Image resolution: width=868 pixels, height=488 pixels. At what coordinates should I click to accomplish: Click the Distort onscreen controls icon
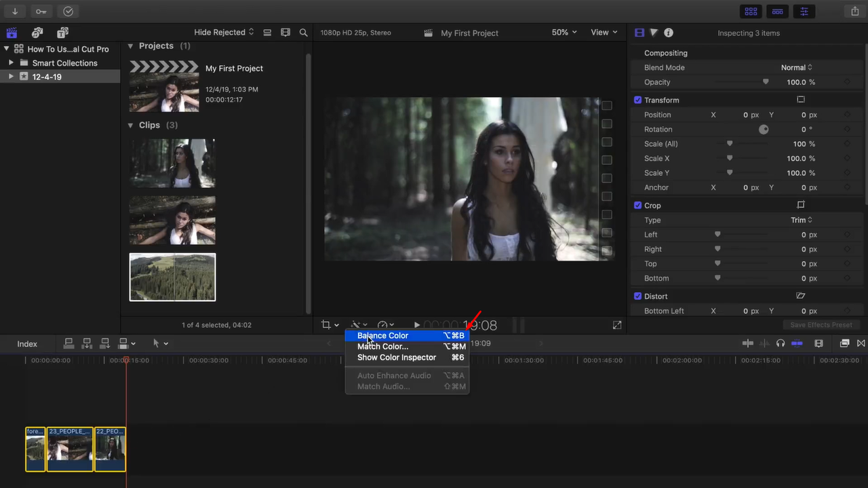click(x=801, y=296)
